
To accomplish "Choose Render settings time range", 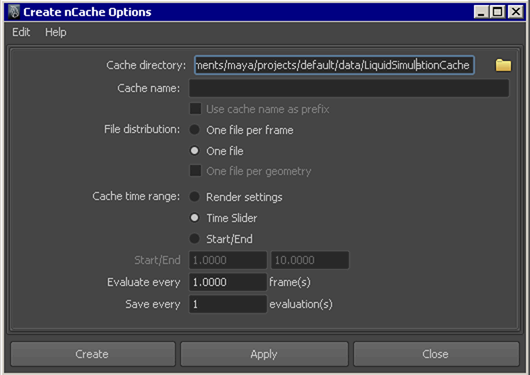I will pyautogui.click(x=194, y=196).
